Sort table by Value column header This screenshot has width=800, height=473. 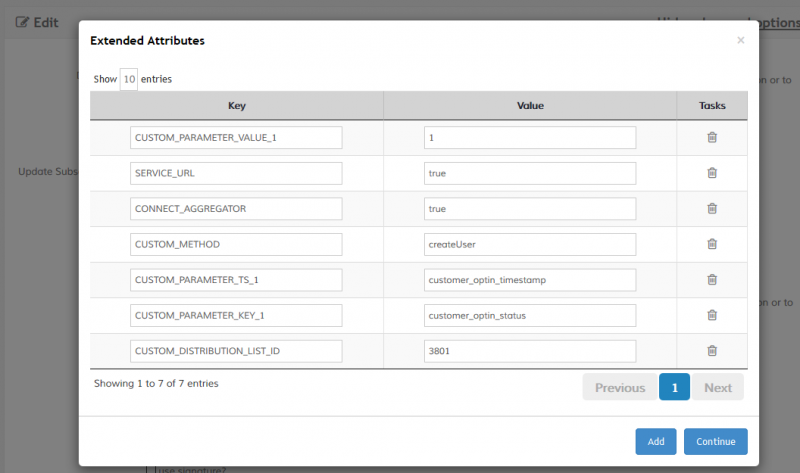coord(530,105)
